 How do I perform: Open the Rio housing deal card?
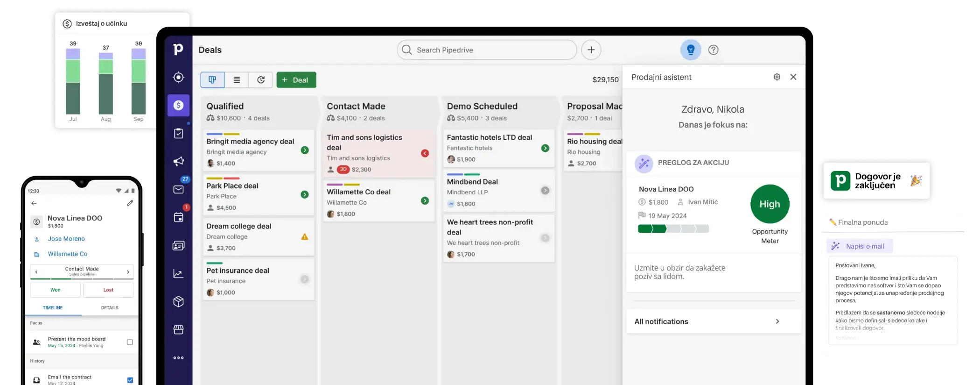pos(593,150)
